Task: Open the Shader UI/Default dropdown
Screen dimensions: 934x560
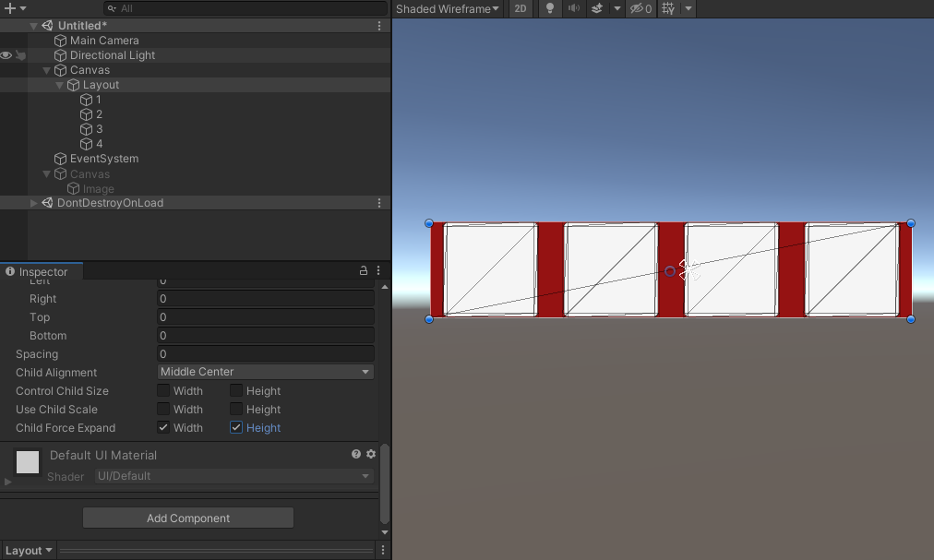Action: [234, 476]
